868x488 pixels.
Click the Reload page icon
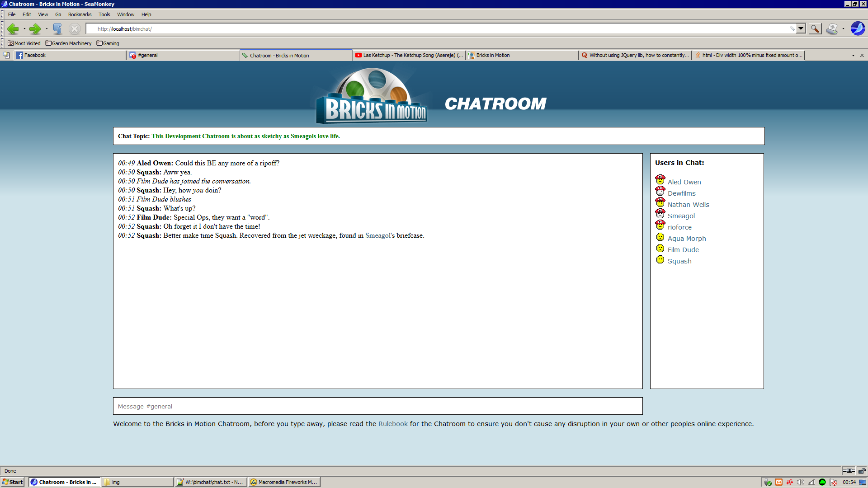click(x=57, y=28)
